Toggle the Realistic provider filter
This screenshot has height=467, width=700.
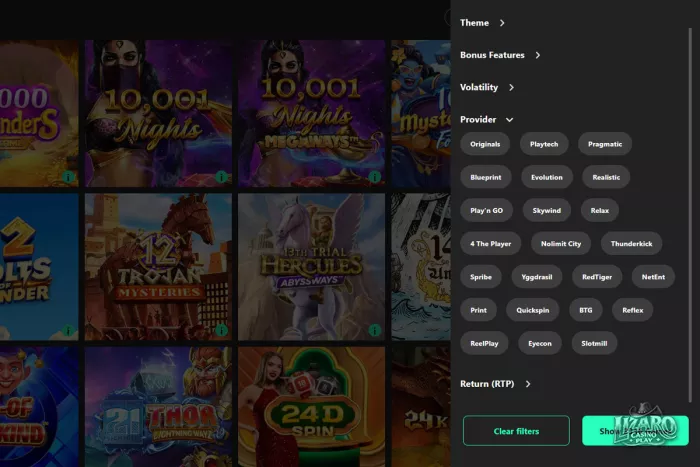tap(606, 177)
